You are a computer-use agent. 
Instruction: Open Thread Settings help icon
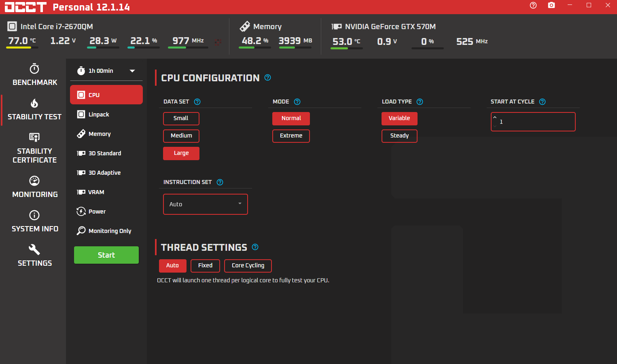pyautogui.click(x=255, y=247)
